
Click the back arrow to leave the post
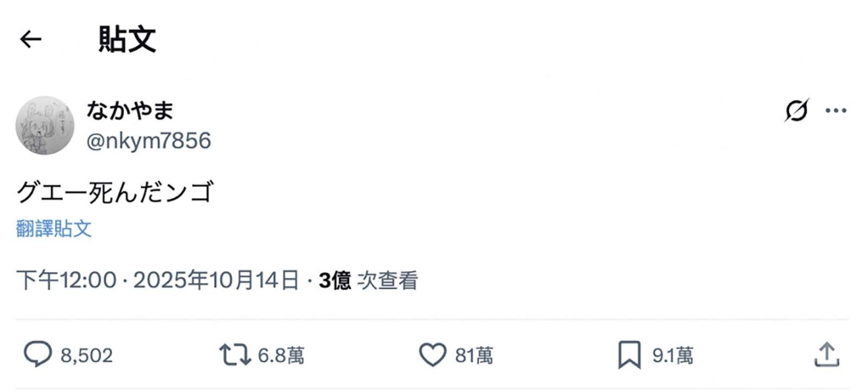point(31,39)
